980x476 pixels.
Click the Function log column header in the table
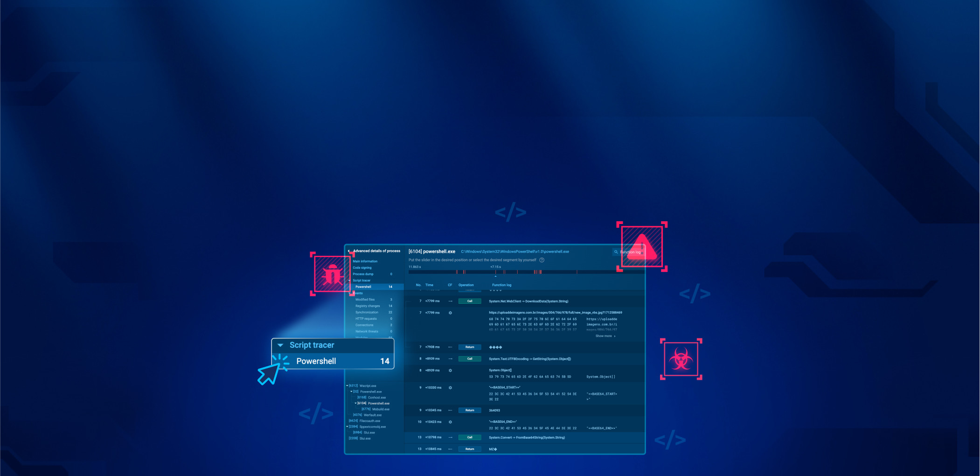pos(502,285)
